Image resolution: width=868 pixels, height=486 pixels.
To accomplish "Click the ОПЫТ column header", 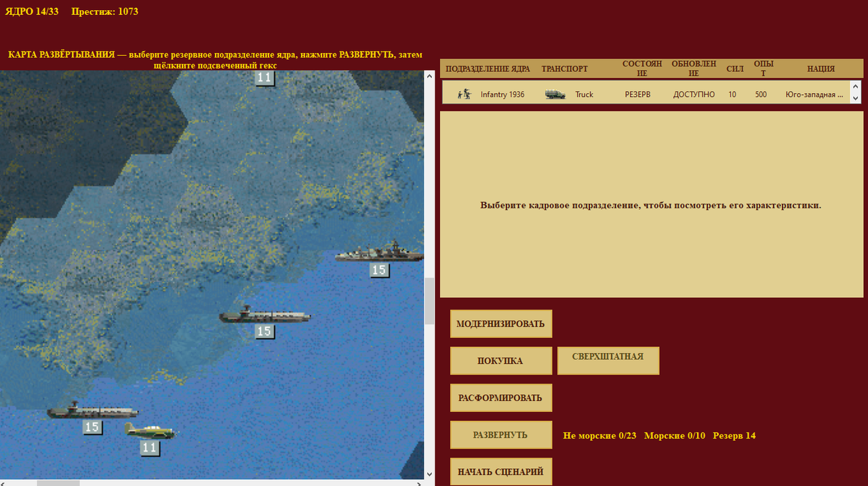I will (x=764, y=69).
